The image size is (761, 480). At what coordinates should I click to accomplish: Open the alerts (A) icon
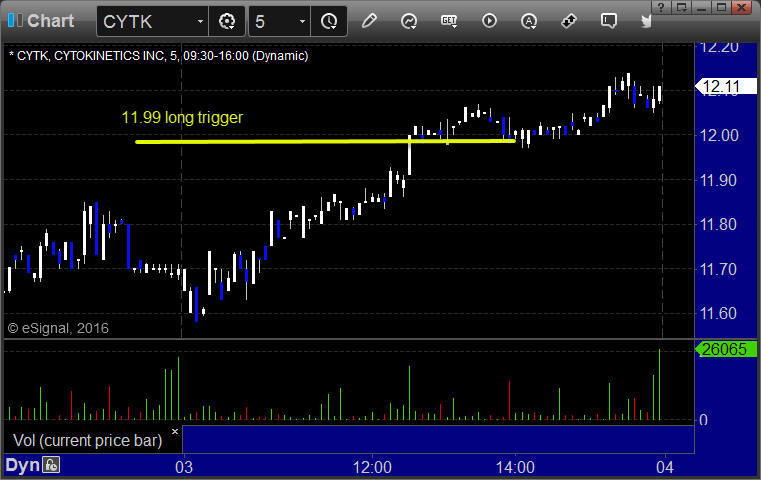[529, 21]
